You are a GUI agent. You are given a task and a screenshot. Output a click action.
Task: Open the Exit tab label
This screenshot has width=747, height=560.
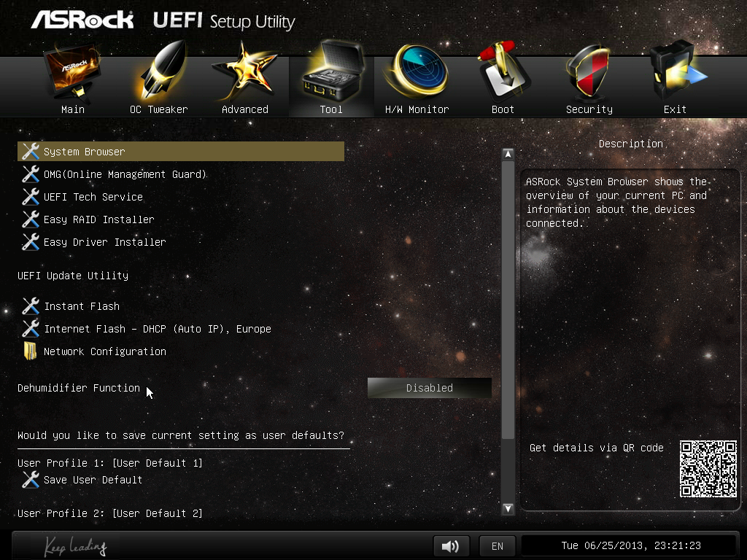point(675,109)
